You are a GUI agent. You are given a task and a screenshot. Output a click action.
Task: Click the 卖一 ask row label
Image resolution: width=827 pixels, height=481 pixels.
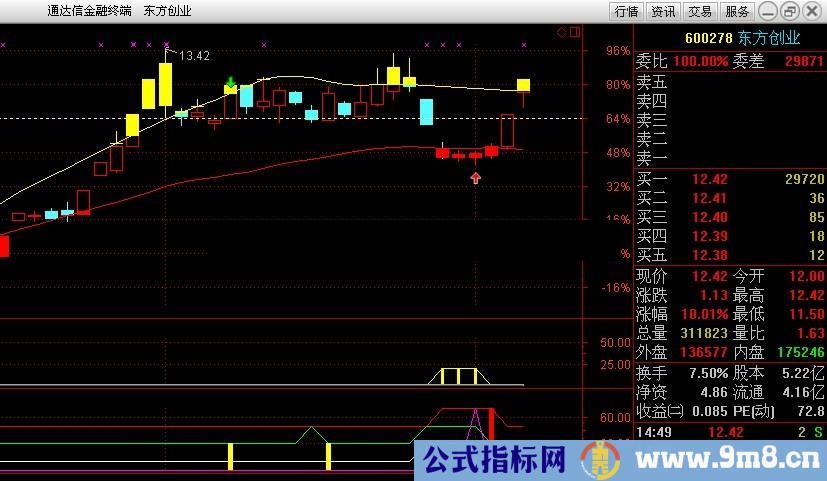651,158
